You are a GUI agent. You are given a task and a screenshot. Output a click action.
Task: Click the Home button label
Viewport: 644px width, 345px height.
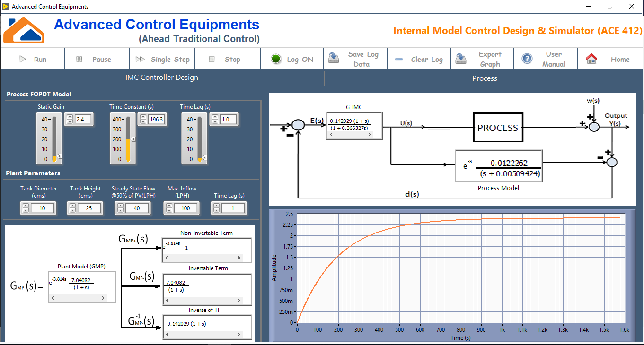click(x=620, y=60)
